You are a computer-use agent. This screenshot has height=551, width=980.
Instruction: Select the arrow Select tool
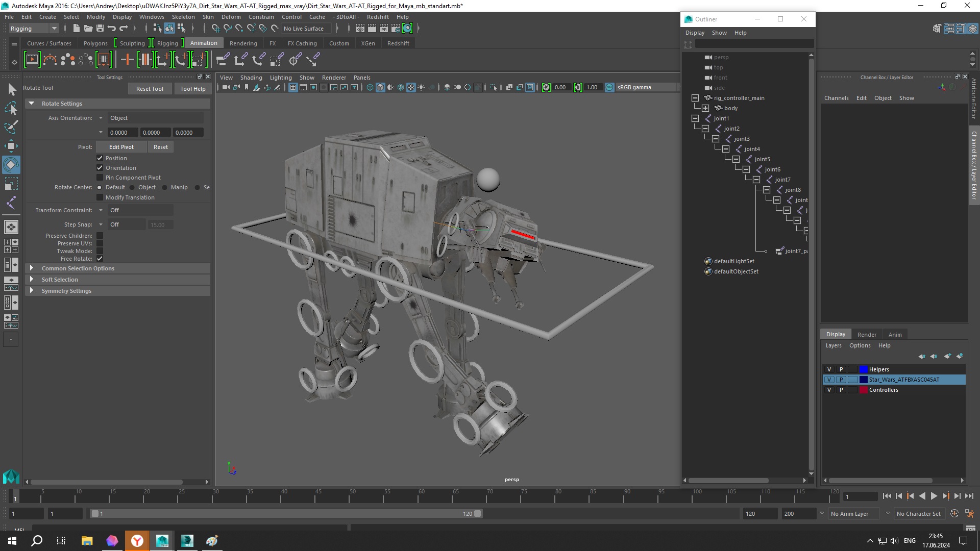[11, 90]
